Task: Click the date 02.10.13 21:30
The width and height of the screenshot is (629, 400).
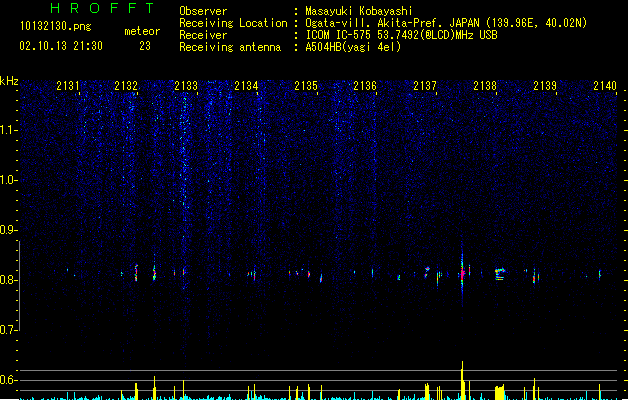Action: 61,46
